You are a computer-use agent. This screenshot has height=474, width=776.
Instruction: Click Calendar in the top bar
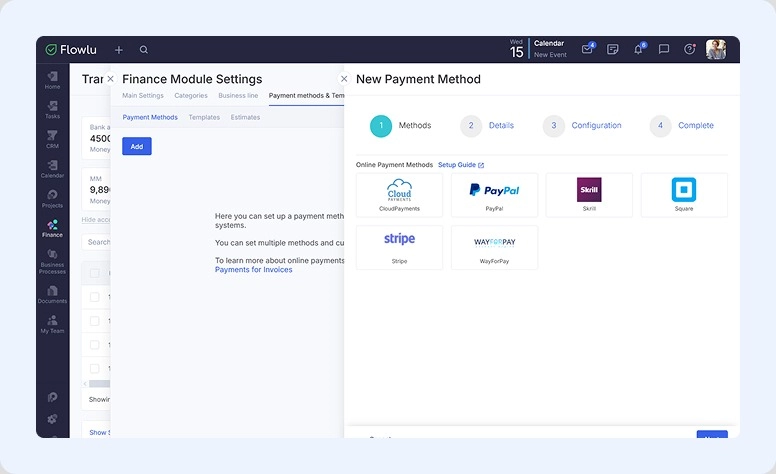(549, 43)
